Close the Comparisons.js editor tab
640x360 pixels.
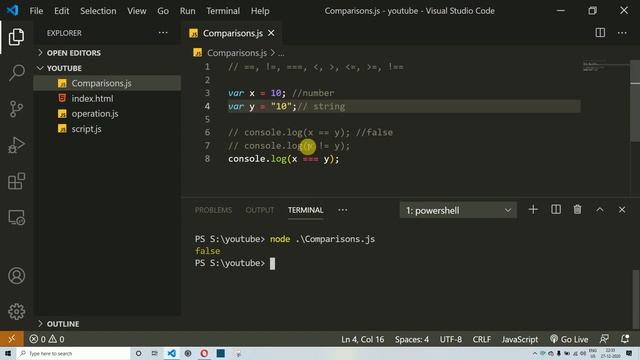click(x=271, y=33)
